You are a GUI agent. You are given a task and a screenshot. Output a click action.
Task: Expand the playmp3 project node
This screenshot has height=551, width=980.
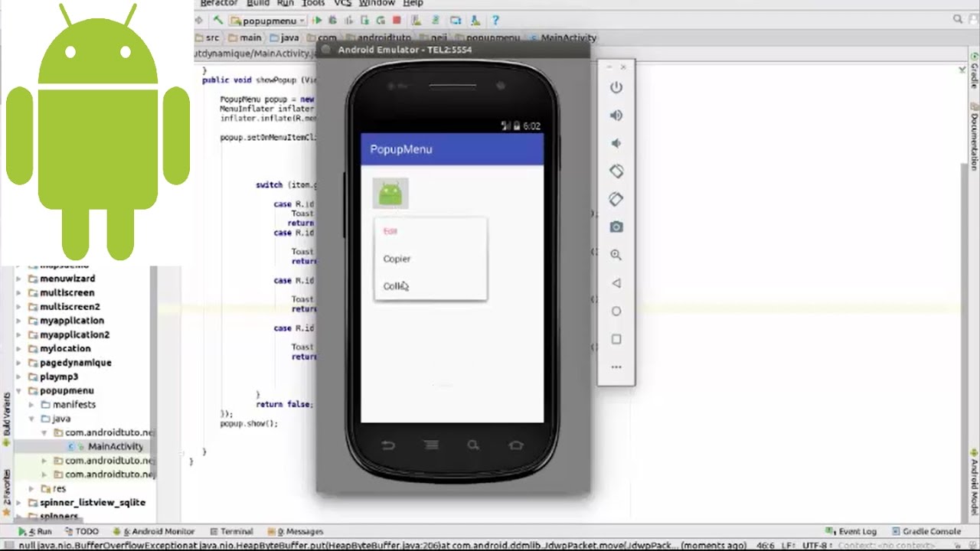19,377
